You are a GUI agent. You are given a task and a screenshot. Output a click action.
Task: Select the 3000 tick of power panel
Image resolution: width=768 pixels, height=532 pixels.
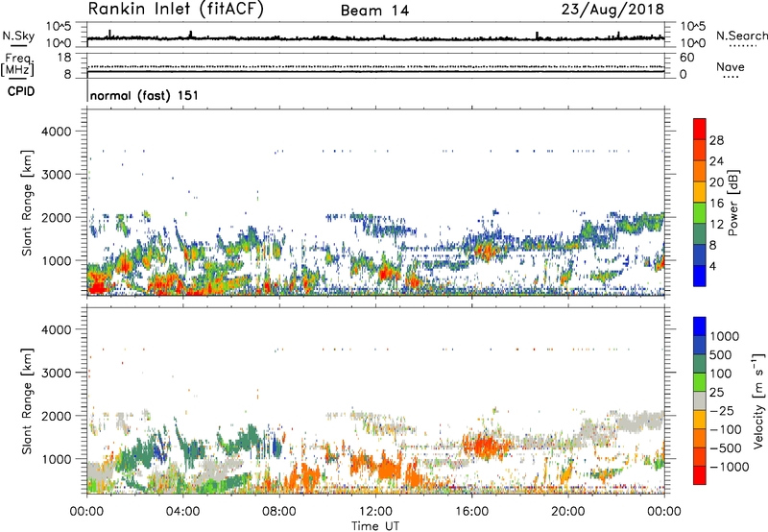58,175
